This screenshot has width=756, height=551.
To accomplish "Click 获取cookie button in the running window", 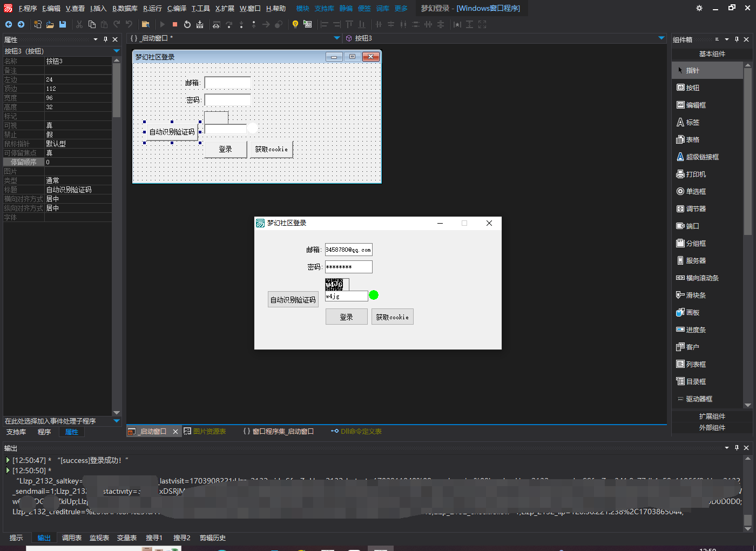I will click(x=392, y=317).
